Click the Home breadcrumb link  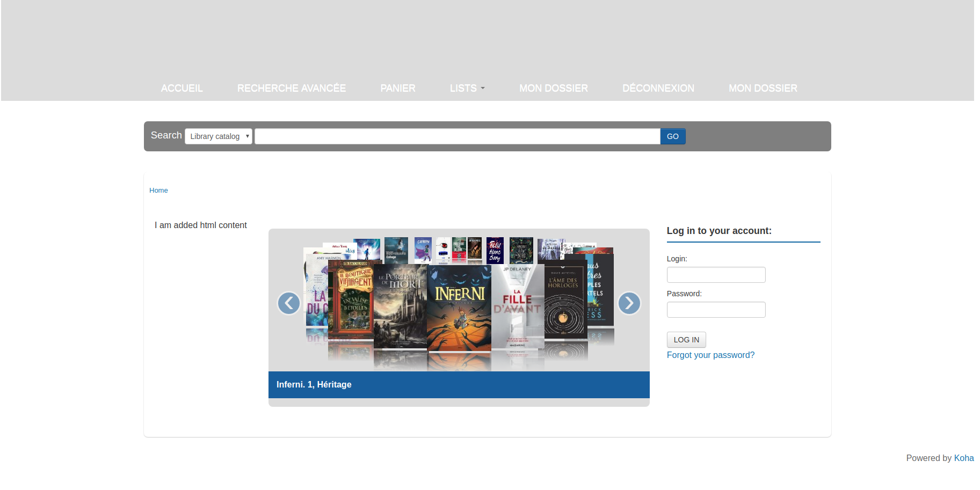[x=158, y=191]
